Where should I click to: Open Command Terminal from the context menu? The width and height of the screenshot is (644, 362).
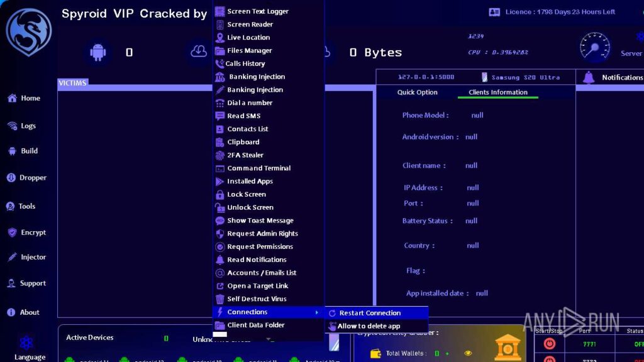[x=269, y=168]
